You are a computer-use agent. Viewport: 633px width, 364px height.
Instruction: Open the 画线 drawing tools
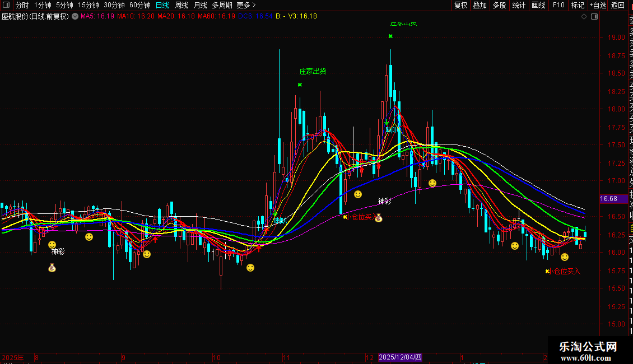point(538,5)
